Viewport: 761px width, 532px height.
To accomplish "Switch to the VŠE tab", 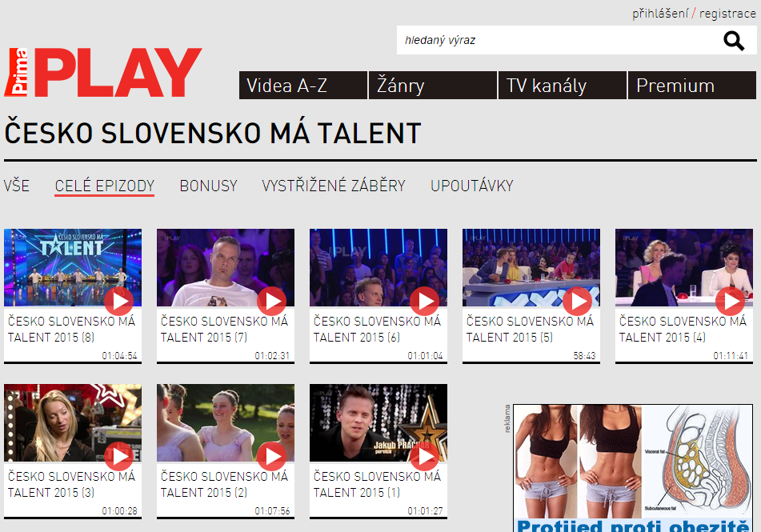I will 17,186.
